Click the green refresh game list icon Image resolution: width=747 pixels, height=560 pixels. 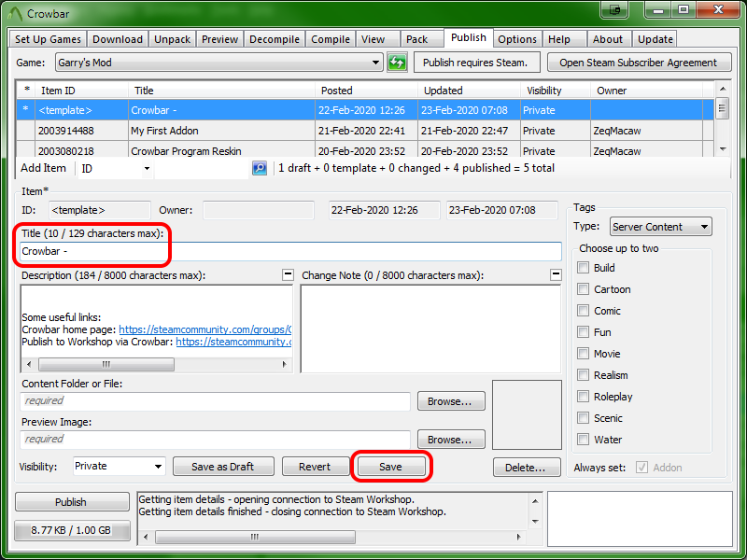[x=397, y=63]
